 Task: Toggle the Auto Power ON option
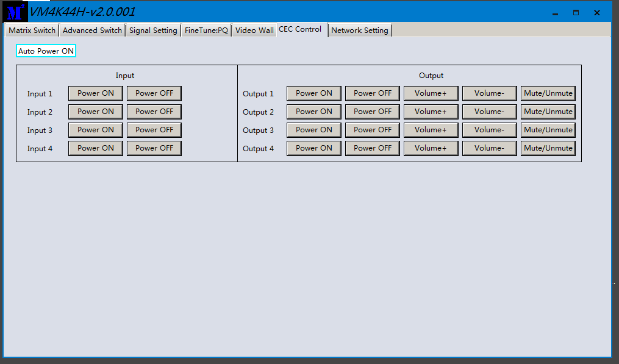point(46,51)
